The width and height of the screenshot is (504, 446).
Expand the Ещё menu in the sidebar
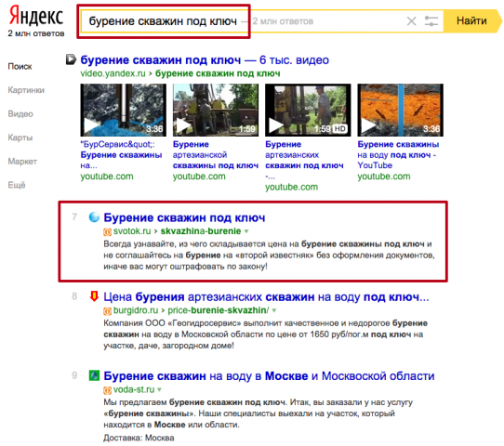[17, 185]
